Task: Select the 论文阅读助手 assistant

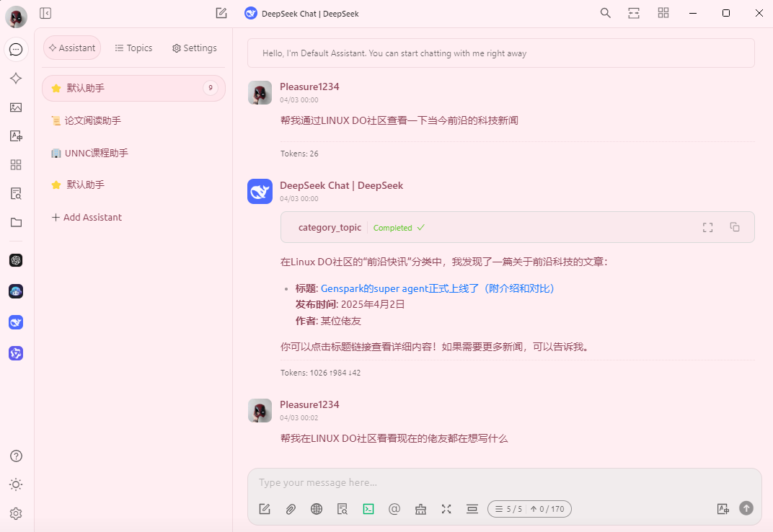Action: [x=133, y=121]
